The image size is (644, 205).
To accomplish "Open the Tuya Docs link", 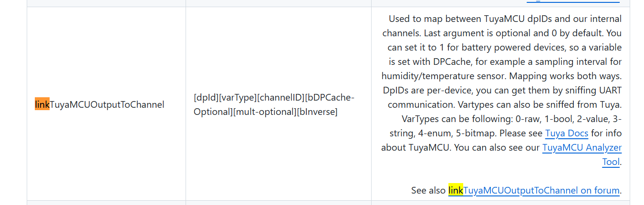I will (x=566, y=133).
